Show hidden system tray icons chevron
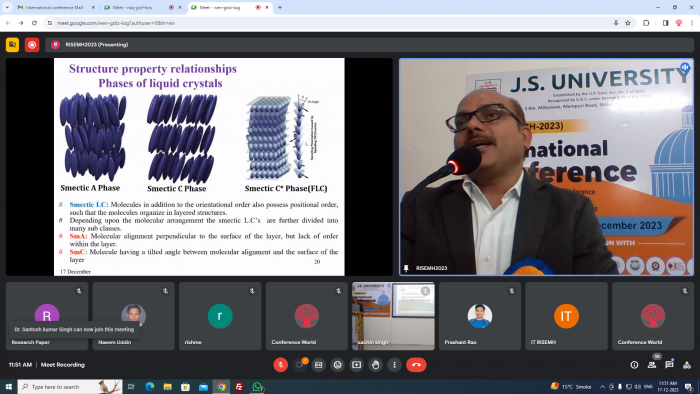Screen dimensions: 700x394 (602, 386)
